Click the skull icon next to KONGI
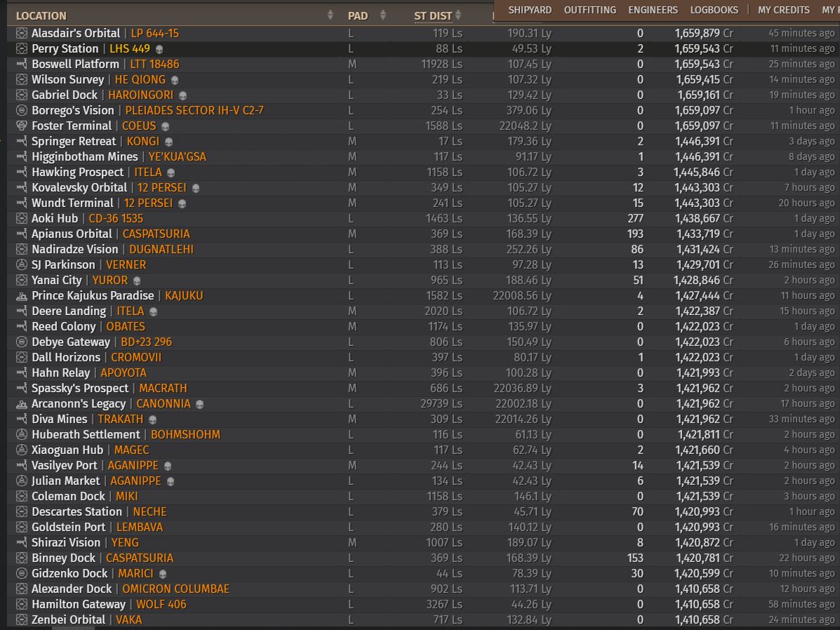 168,142
